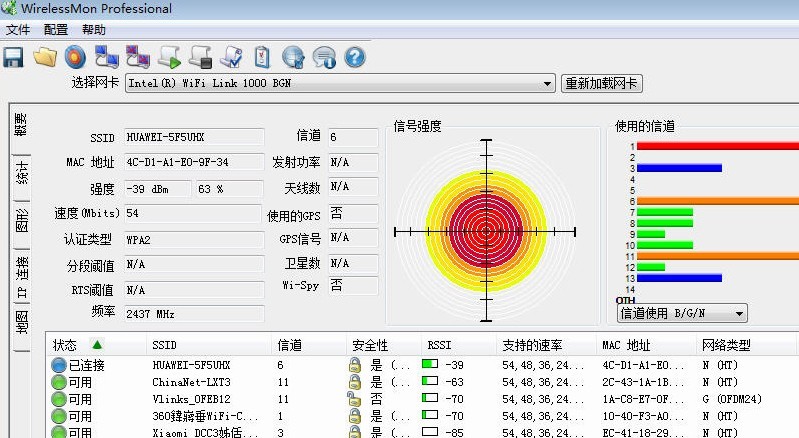Click network type cell G (OFDM24)

(732, 399)
